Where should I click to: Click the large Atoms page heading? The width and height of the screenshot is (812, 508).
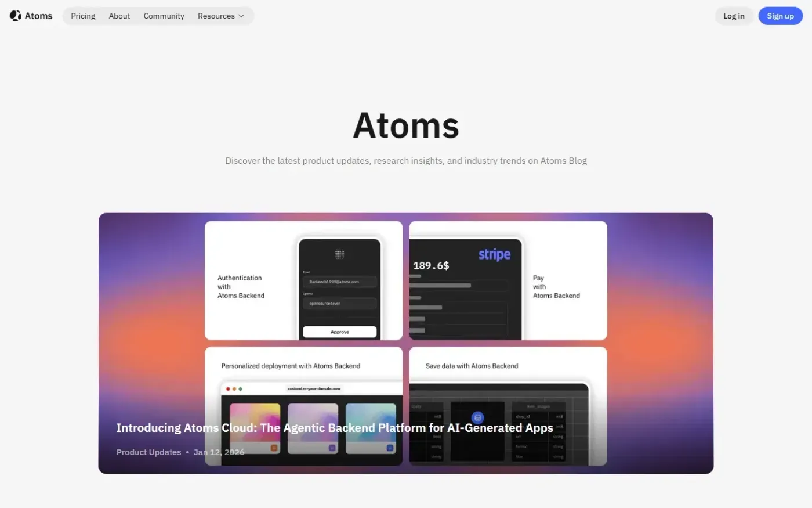(x=406, y=125)
